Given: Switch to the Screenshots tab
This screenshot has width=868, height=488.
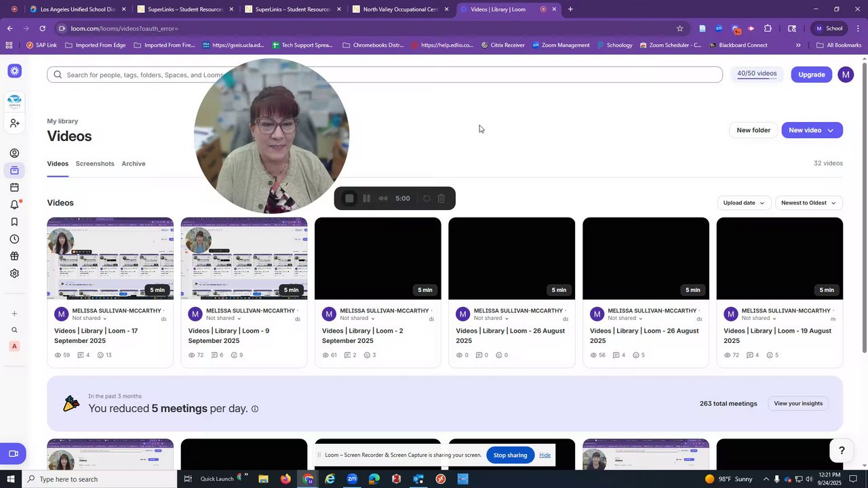Looking at the screenshot, I should click(x=95, y=163).
